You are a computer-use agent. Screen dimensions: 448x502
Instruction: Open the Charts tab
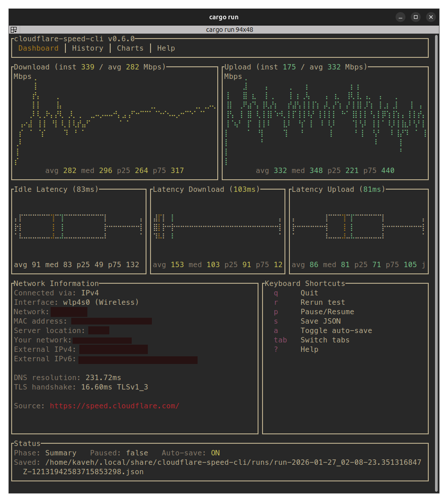click(x=130, y=48)
